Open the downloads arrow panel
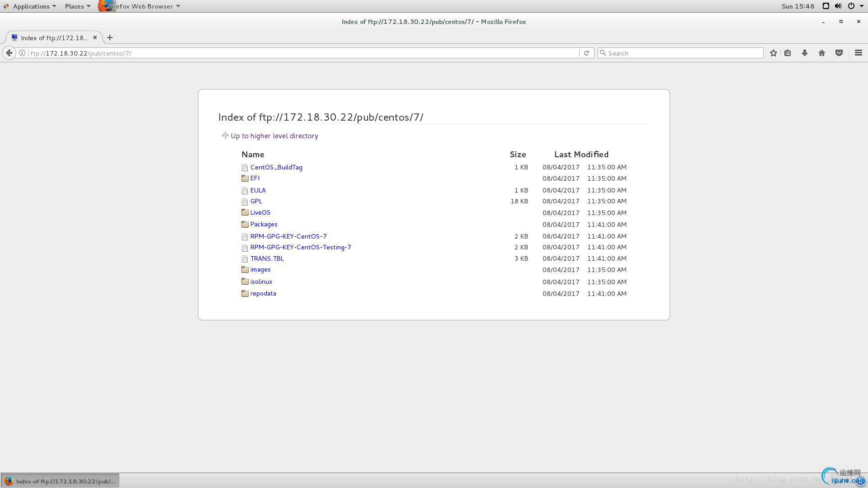This screenshot has height=488, width=868. [x=805, y=53]
